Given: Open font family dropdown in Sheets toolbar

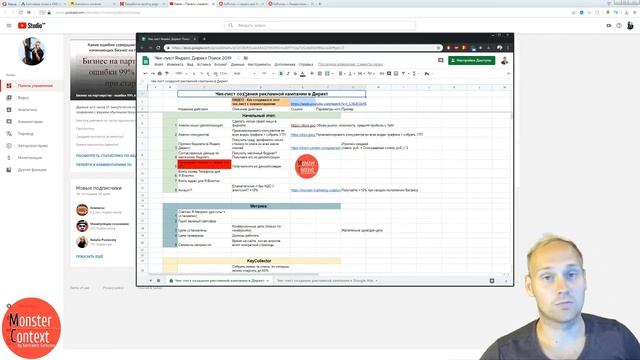Looking at the screenshot, I should click(x=244, y=73).
